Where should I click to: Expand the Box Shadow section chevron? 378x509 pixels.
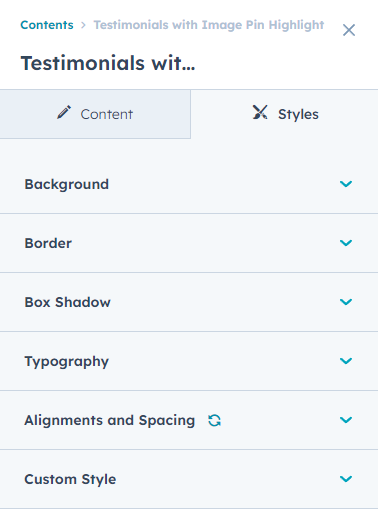tap(346, 302)
